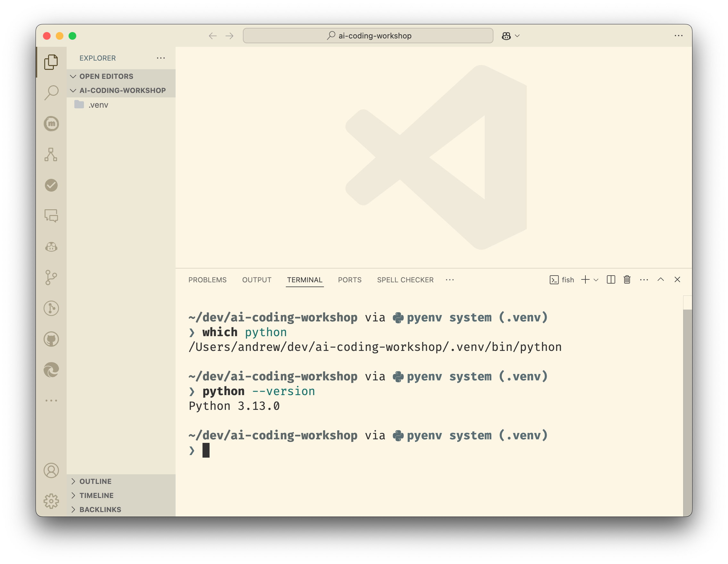Open terminal panel more actions ellipsis
This screenshot has height=564, width=728.
644,280
